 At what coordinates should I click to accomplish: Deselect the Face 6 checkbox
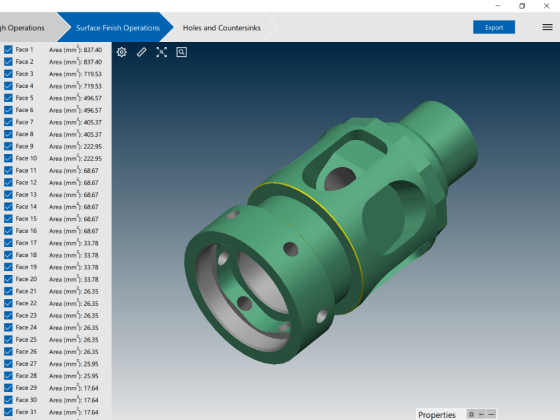(x=8, y=110)
